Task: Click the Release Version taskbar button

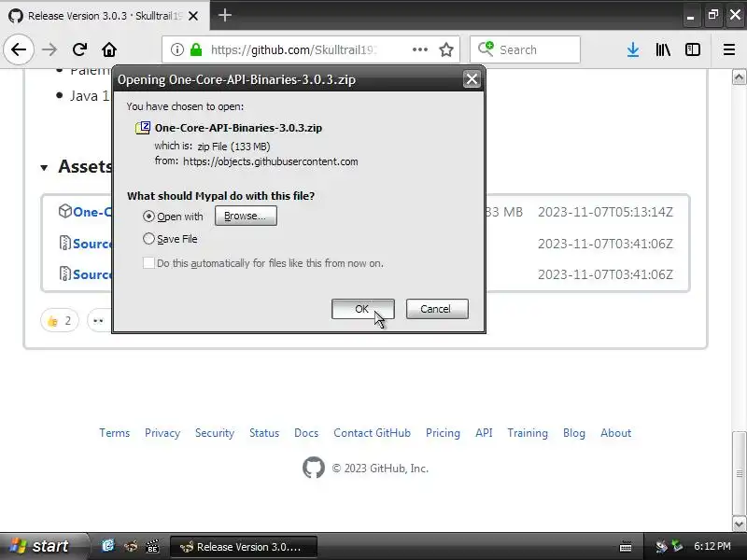Action: (243, 547)
